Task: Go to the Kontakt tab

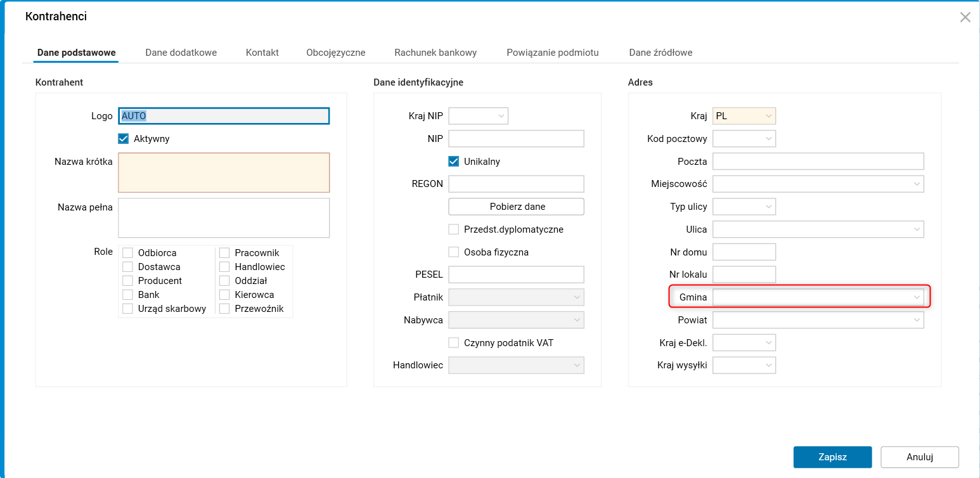Action: [262, 53]
